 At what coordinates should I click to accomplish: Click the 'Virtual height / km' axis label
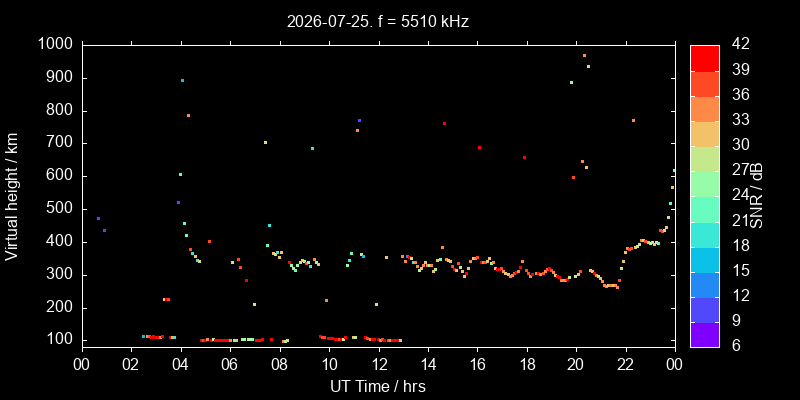pos(11,196)
